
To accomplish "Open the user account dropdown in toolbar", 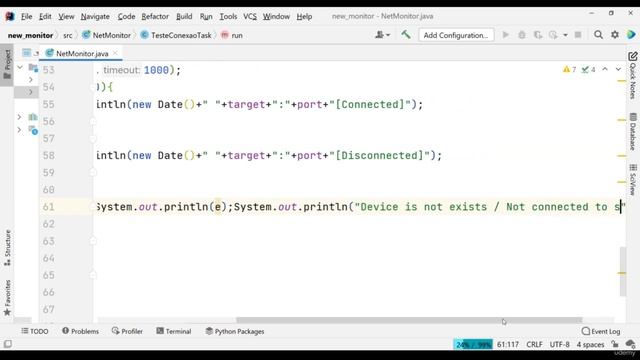I will tap(382, 35).
